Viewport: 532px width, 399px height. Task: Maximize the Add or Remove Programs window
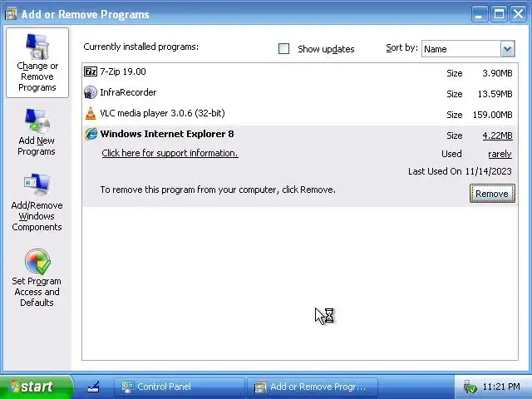[499, 14]
